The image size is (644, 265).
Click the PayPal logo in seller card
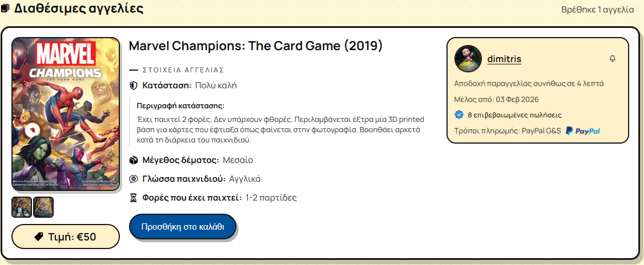(582, 131)
